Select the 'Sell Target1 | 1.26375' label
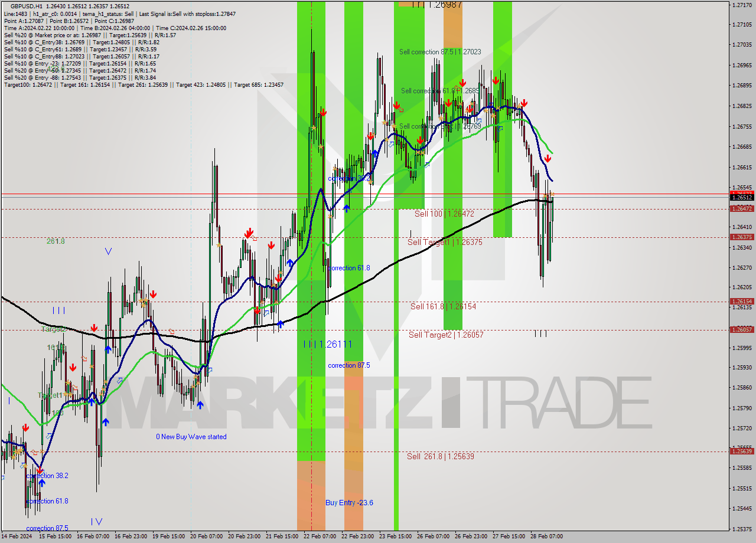Image resolution: width=756 pixels, height=543 pixels. pyautogui.click(x=445, y=242)
